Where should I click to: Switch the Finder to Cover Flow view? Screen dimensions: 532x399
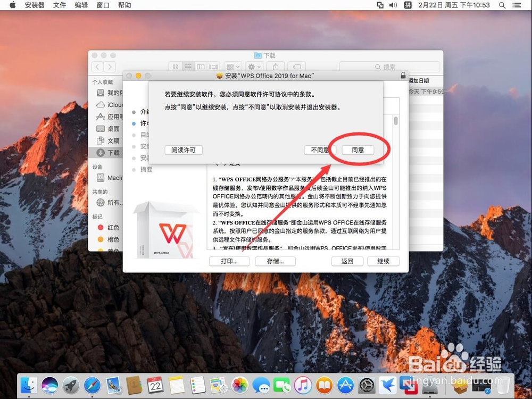(213, 67)
